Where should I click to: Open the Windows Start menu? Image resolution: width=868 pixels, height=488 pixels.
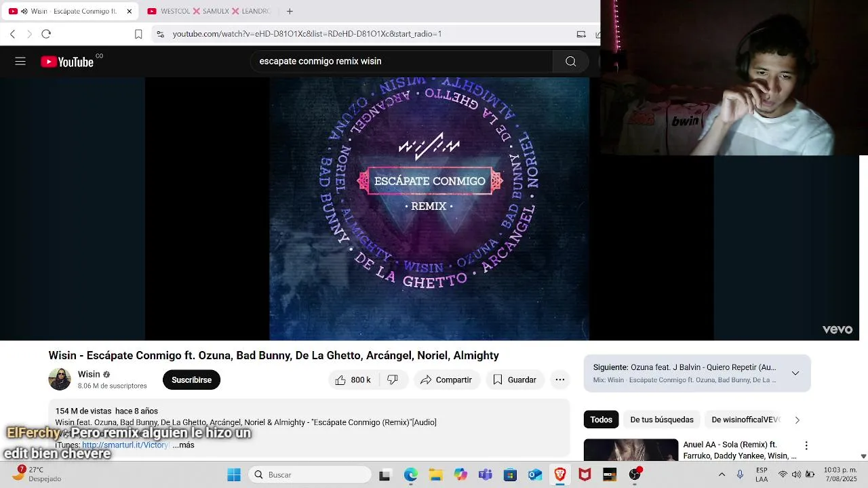pyautogui.click(x=234, y=474)
